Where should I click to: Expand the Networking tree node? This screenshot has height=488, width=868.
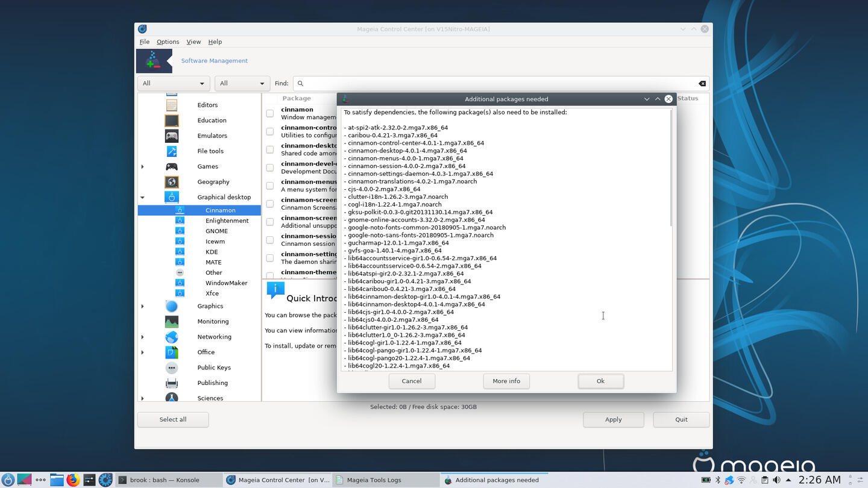pyautogui.click(x=143, y=337)
